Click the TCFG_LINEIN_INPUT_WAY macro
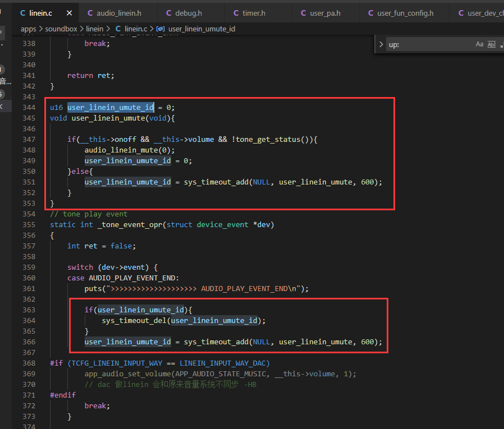 117,363
